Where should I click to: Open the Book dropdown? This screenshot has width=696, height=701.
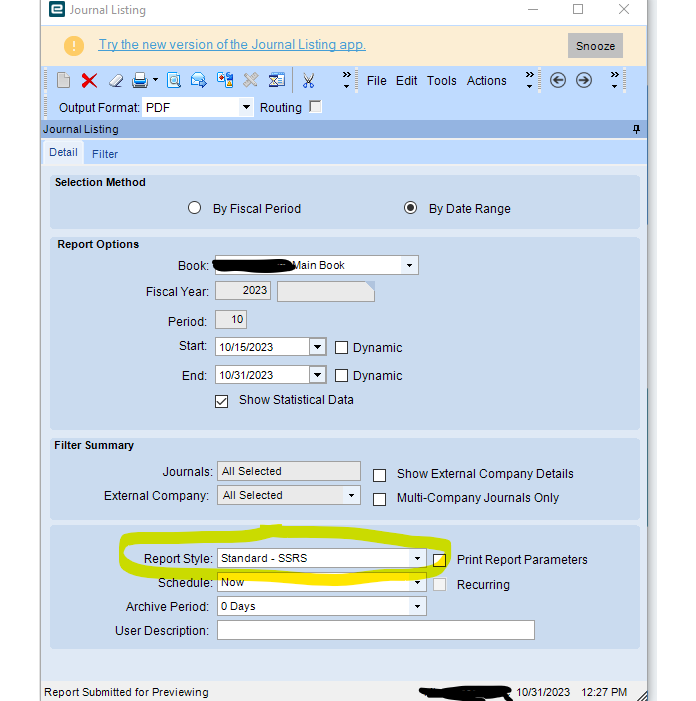tap(409, 266)
